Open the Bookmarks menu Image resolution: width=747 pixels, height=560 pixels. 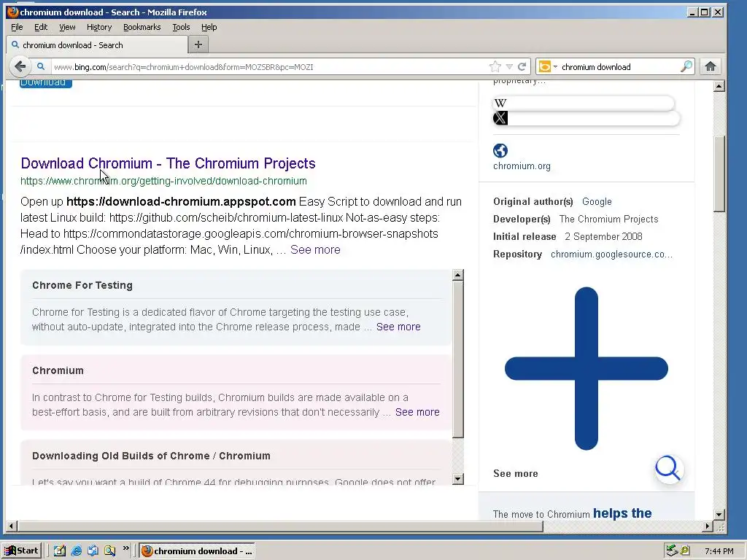click(142, 27)
